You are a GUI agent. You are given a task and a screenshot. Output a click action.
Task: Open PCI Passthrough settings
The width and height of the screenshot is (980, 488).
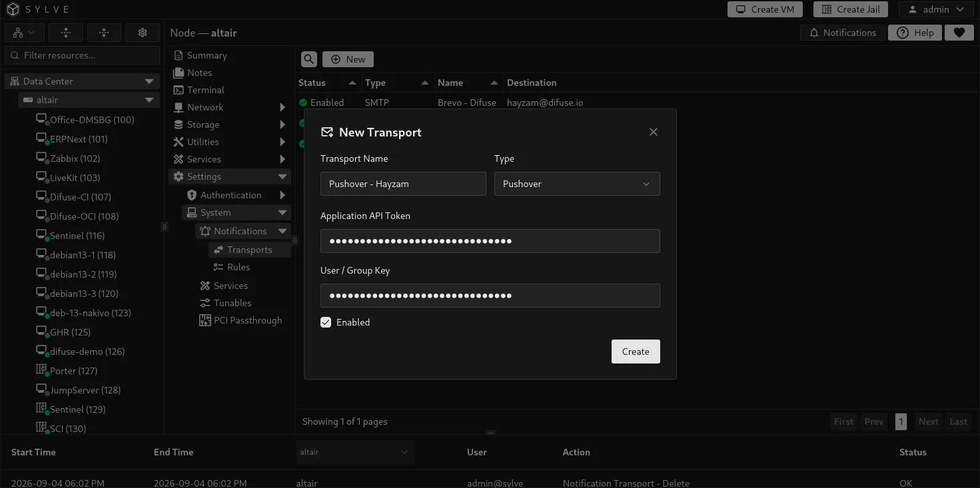click(x=248, y=320)
